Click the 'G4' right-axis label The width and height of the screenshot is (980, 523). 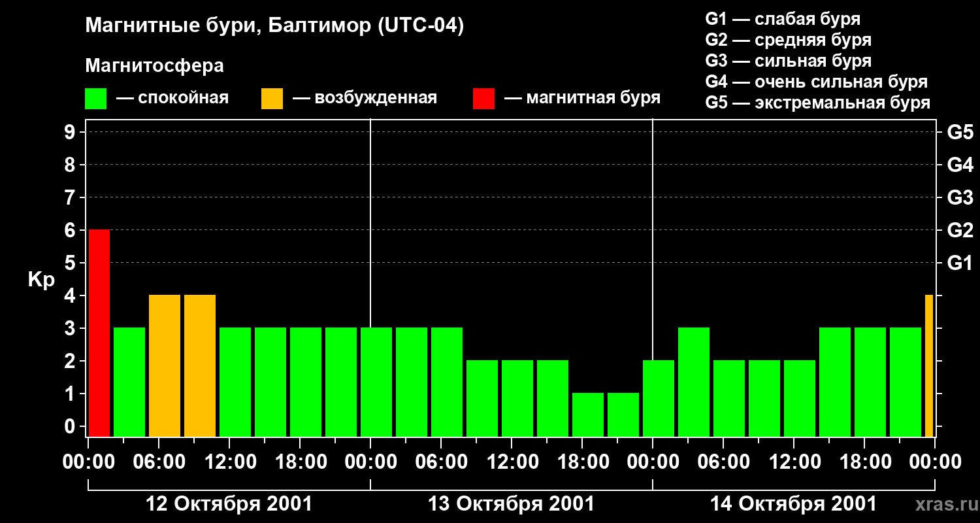tap(960, 165)
